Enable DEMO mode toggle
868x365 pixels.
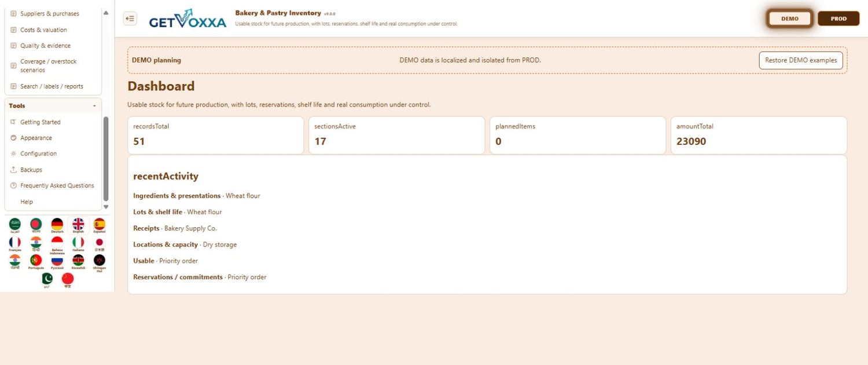(x=790, y=19)
